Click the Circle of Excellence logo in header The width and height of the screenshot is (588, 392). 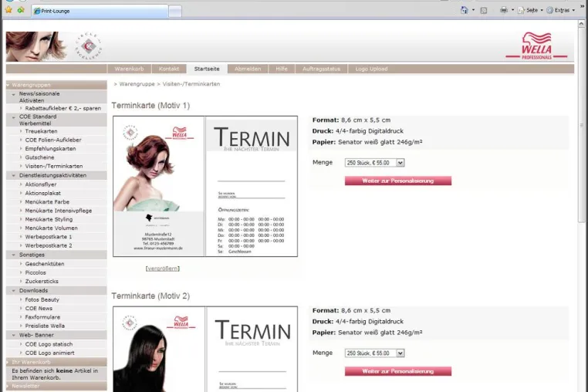pyautogui.click(x=89, y=46)
